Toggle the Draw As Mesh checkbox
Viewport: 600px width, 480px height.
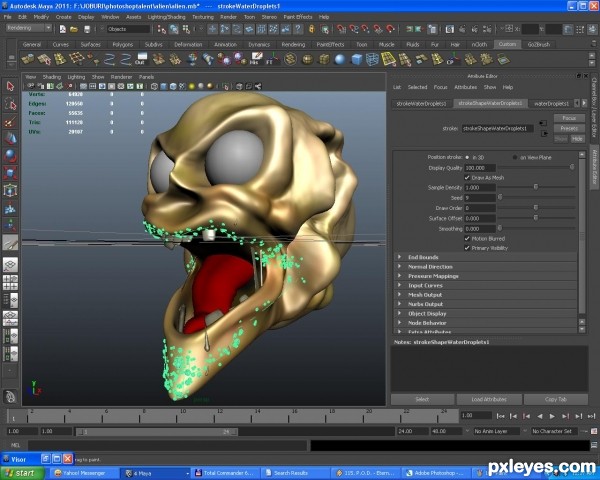pos(467,178)
